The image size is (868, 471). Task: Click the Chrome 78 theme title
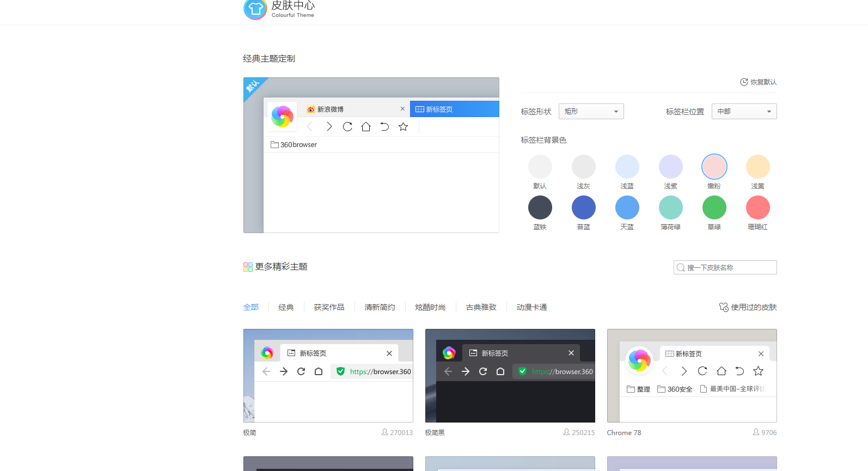(x=624, y=433)
